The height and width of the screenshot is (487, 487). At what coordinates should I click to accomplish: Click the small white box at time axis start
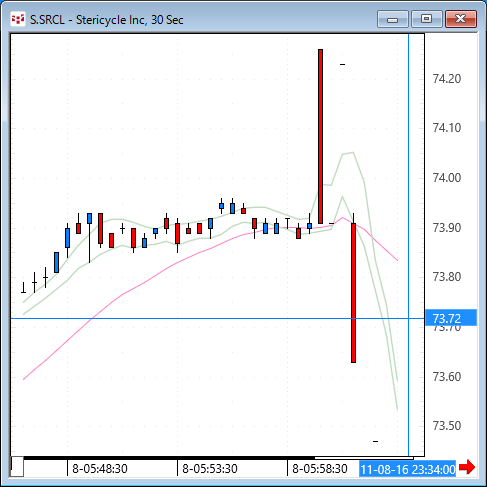point(17,467)
